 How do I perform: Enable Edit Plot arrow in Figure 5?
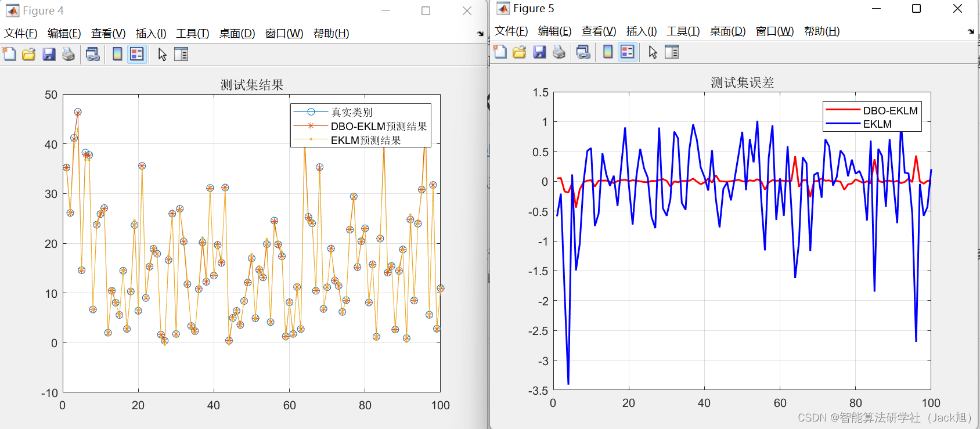653,52
